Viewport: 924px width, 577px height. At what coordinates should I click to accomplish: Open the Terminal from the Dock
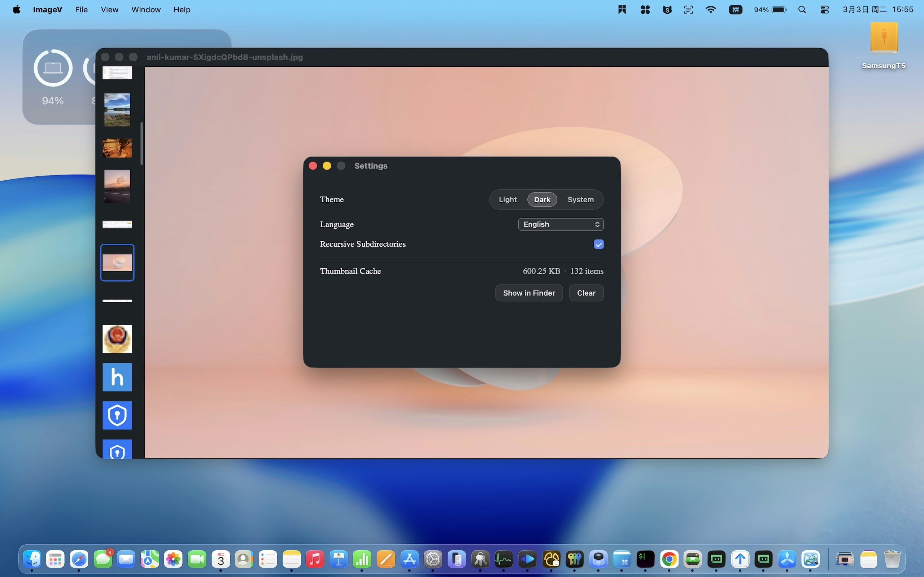click(645, 559)
